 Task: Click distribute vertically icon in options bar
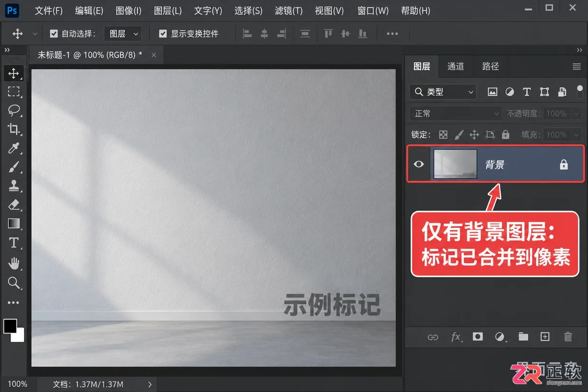pyautogui.click(x=305, y=34)
